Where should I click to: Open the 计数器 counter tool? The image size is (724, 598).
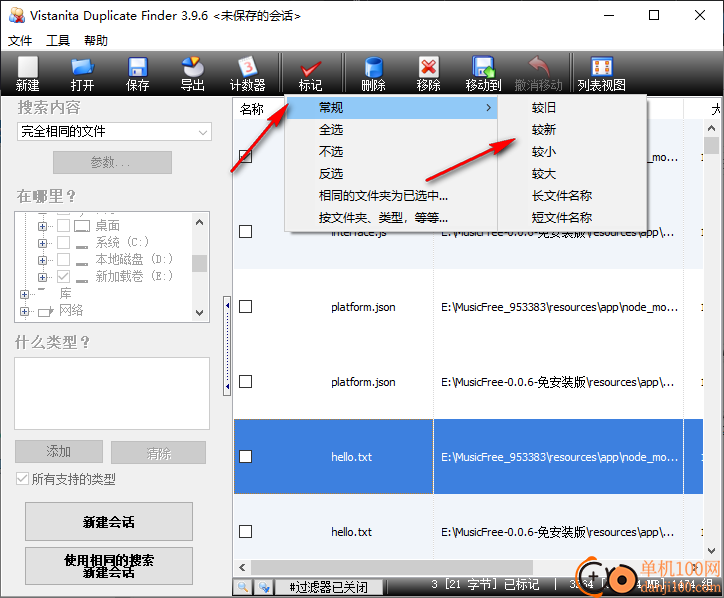coord(247,74)
